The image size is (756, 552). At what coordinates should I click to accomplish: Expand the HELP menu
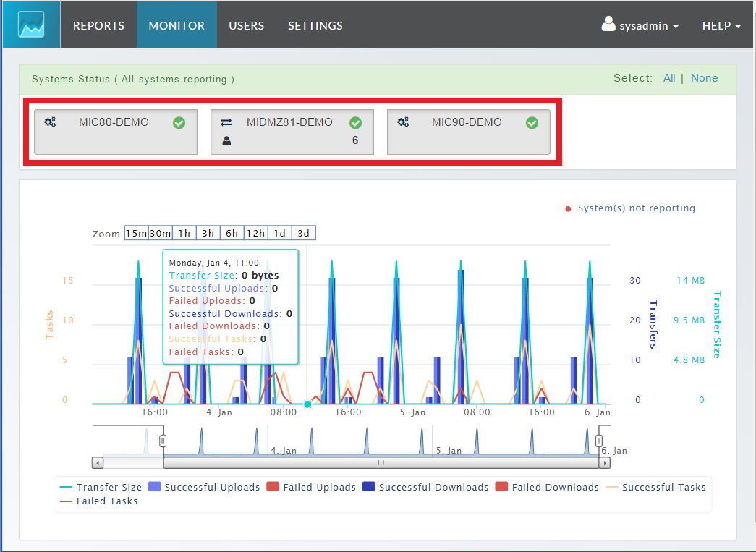pyautogui.click(x=721, y=25)
